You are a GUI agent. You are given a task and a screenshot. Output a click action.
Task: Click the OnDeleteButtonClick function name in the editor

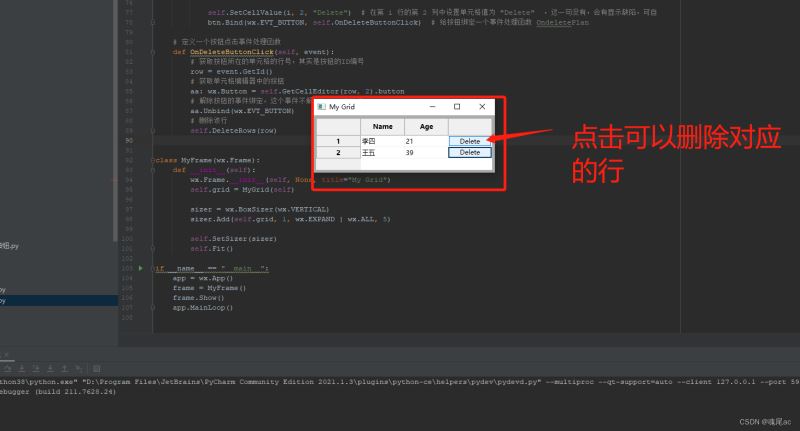click(x=232, y=52)
